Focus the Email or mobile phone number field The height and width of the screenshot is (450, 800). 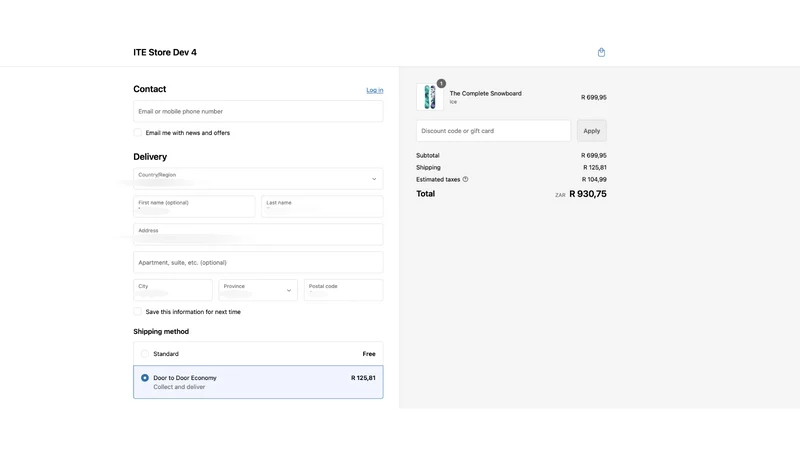[258, 111]
